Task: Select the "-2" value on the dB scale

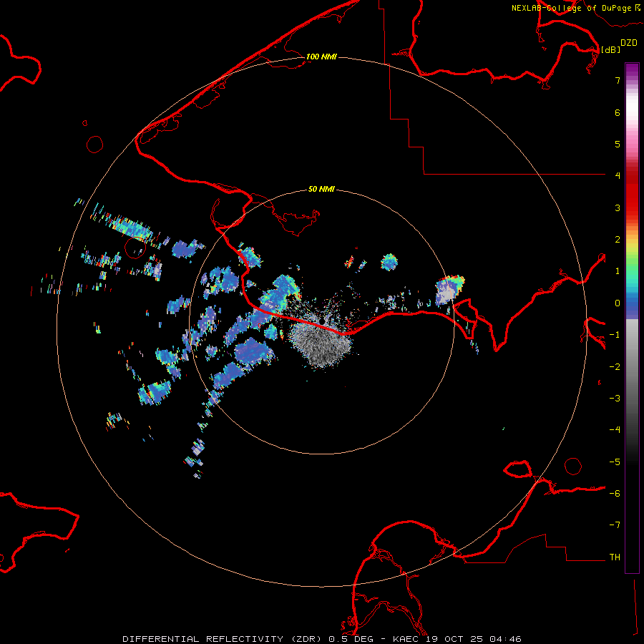Action: [615, 367]
